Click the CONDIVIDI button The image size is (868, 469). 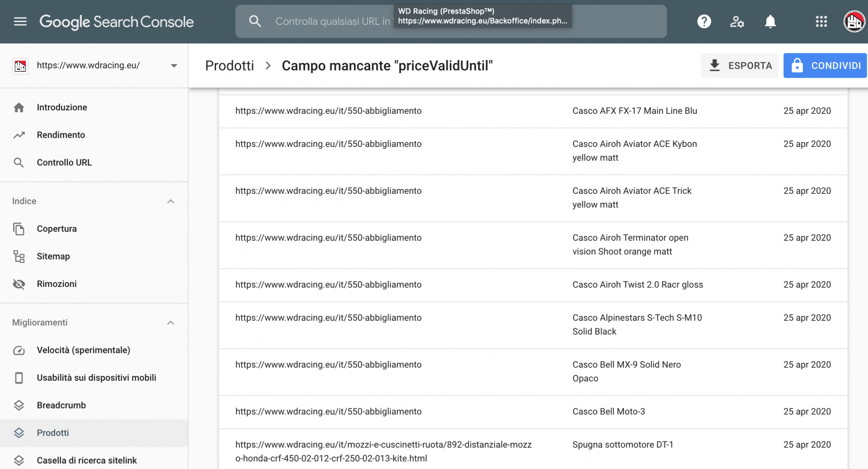(x=825, y=66)
